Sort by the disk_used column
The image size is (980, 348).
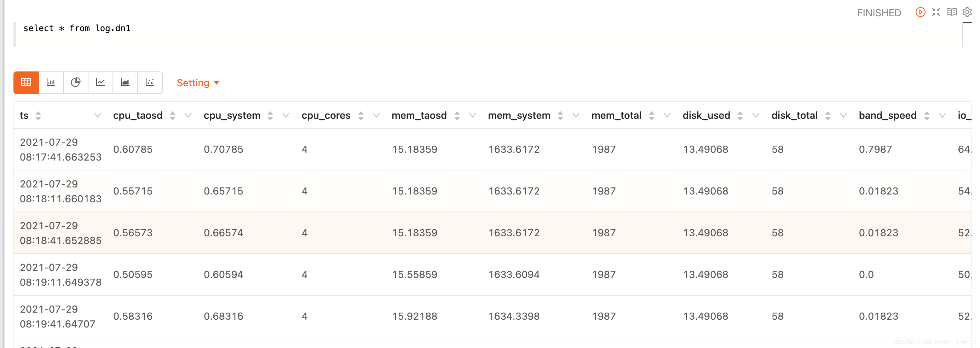[740, 116]
